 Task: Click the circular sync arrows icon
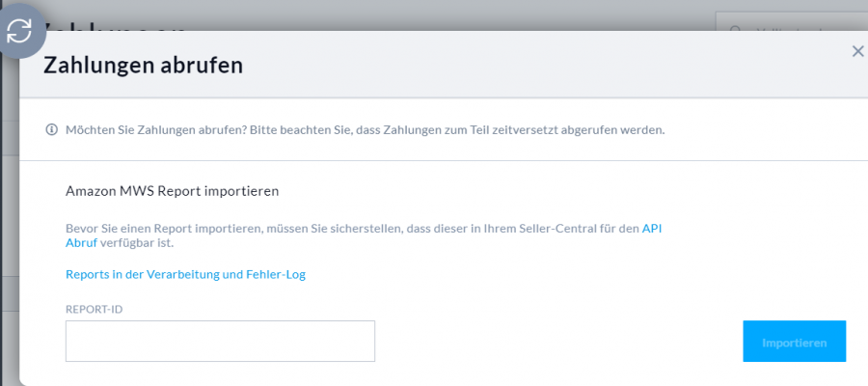(x=19, y=31)
